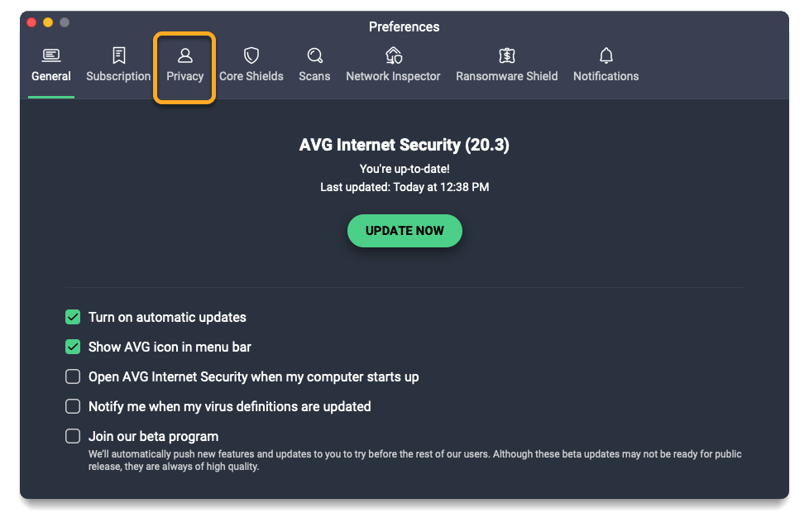Minimize the Preferences window with yellow button
Viewport: 809px width, 532px height.
(x=47, y=22)
